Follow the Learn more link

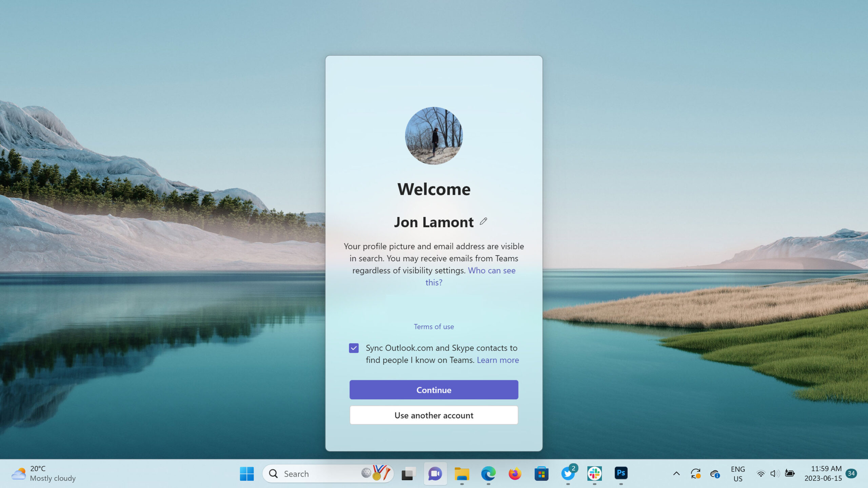pyautogui.click(x=497, y=360)
